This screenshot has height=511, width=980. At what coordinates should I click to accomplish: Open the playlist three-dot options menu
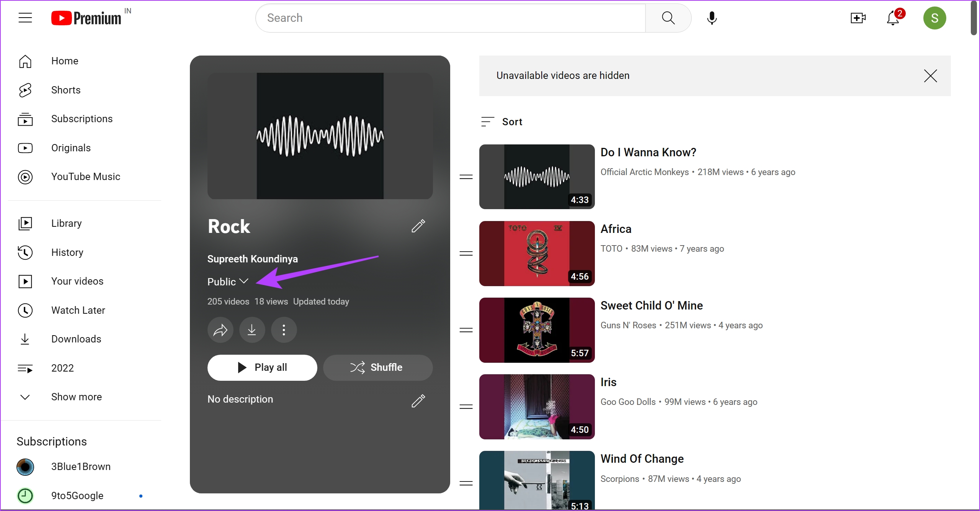(284, 330)
